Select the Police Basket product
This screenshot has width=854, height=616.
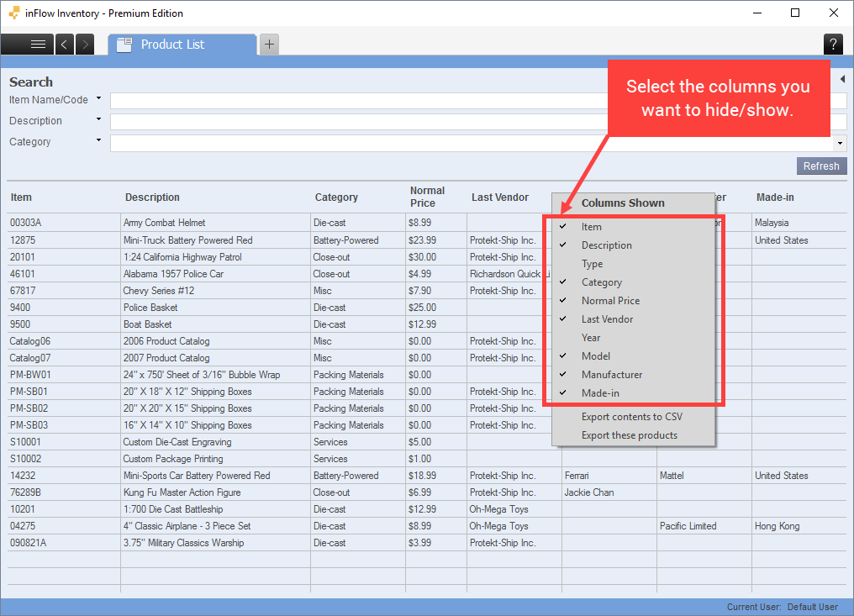[150, 308]
